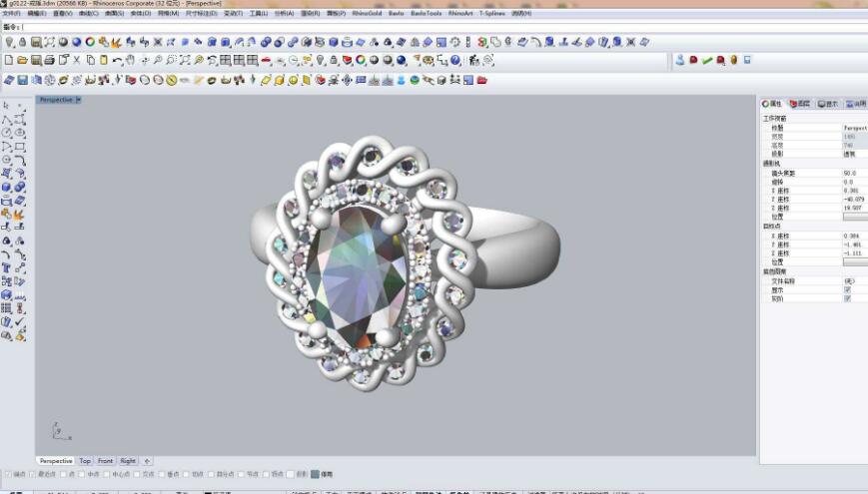
Task: Switch to the Right viewport tab
Action: click(x=128, y=461)
